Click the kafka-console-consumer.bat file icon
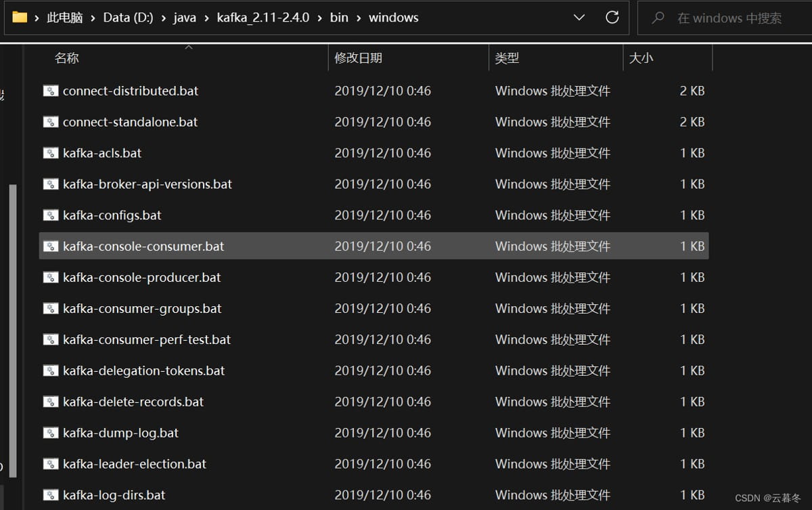This screenshot has height=510, width=812. click(51, 247)
